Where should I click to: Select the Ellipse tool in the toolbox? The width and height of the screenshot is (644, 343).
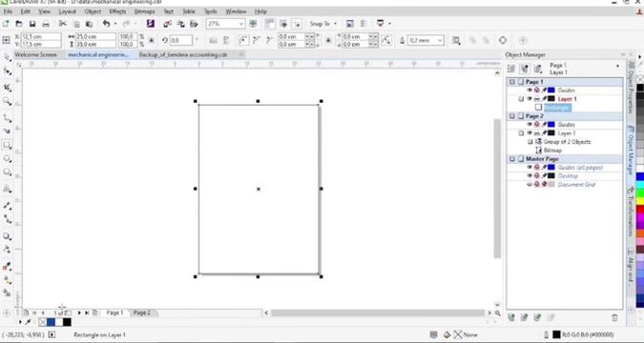click(7, 158)
